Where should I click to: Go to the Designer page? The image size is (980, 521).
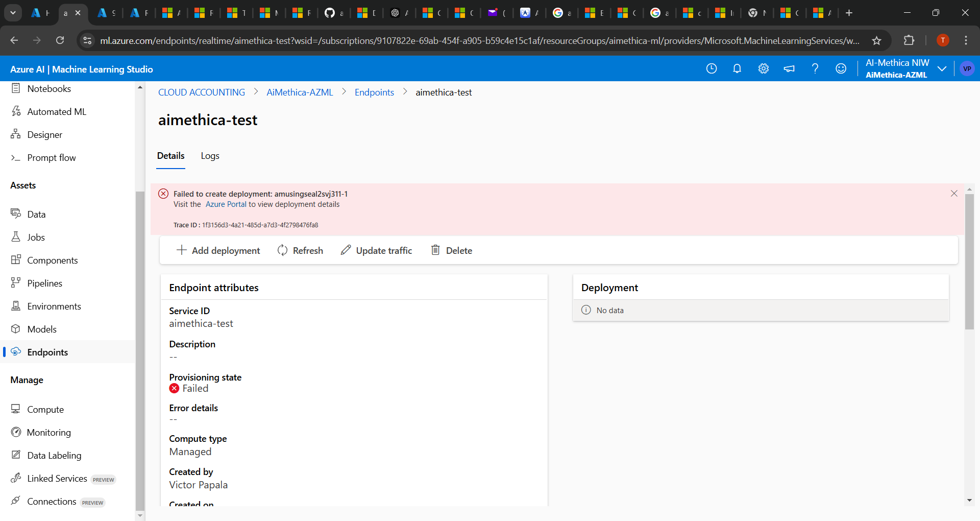tap(36, 134)
